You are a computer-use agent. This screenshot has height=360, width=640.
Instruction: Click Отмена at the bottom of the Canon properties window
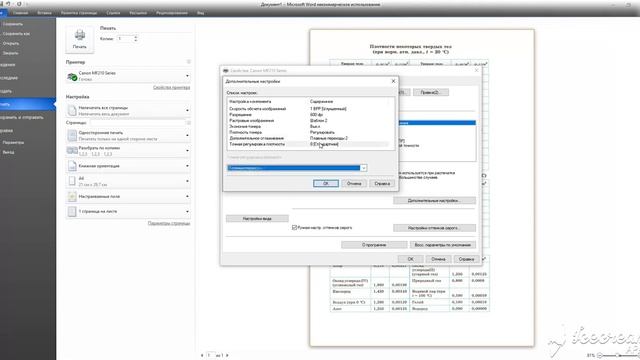[x=438, y=259]
